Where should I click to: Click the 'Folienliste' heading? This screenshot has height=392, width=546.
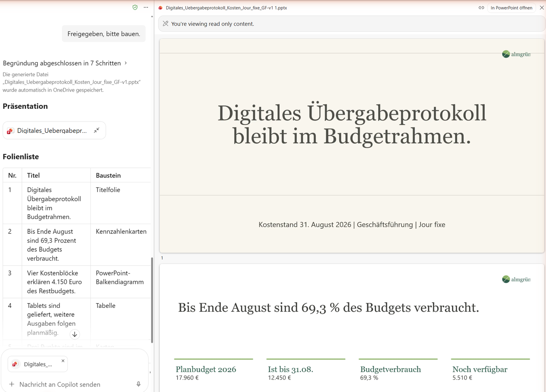(21, 157)
